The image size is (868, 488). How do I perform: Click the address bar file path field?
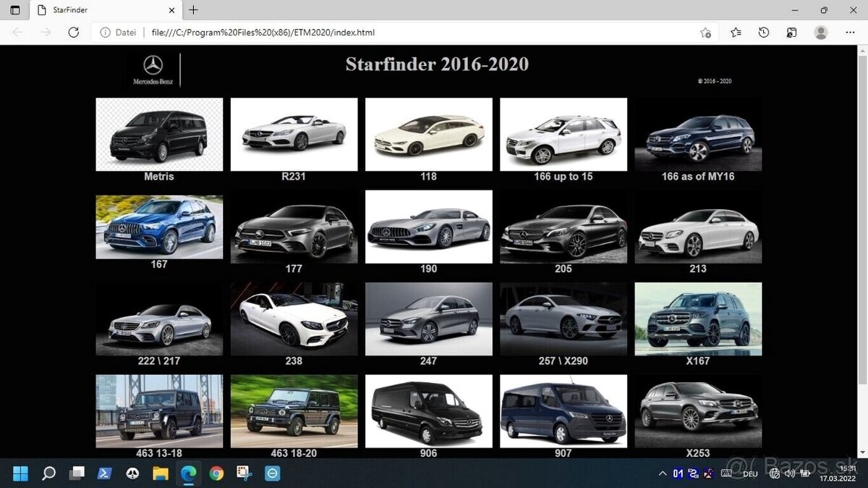(289, 33)
